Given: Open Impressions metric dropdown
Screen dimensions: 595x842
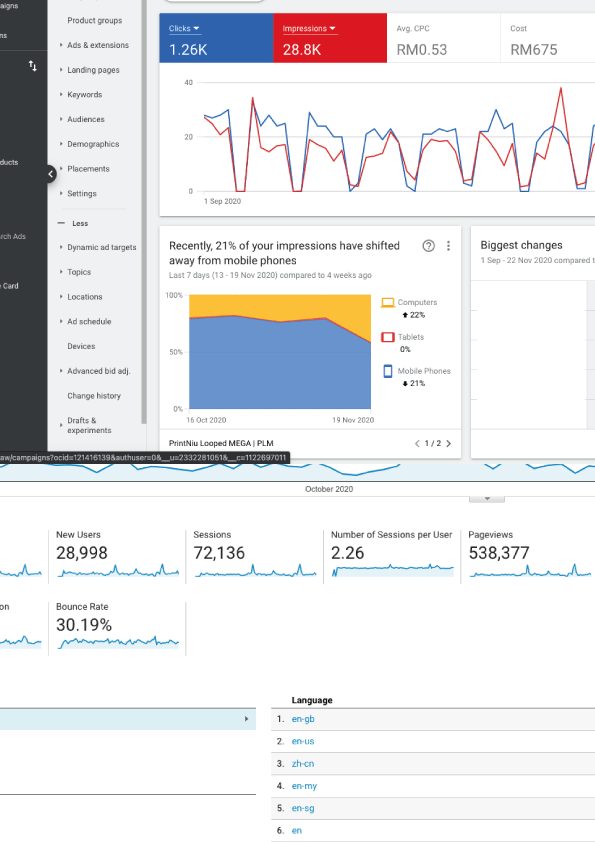Looking at the screenshot, I should 309,28.
